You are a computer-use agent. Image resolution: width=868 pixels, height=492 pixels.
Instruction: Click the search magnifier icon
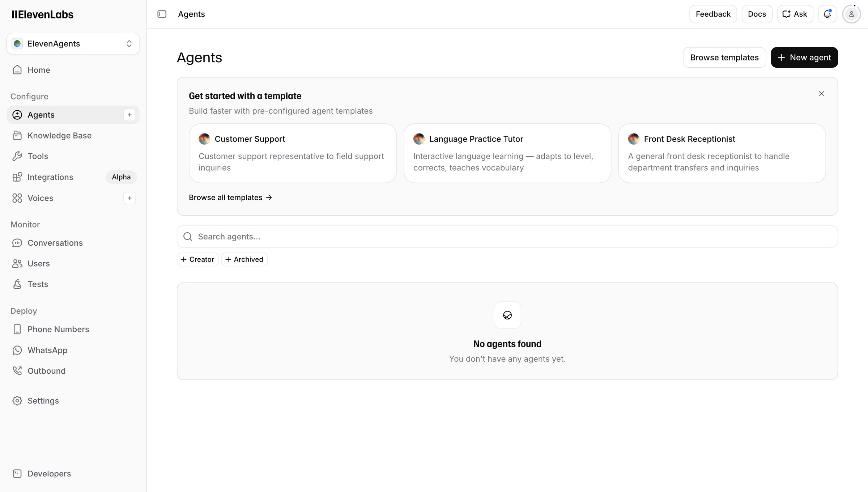point(188,237)
